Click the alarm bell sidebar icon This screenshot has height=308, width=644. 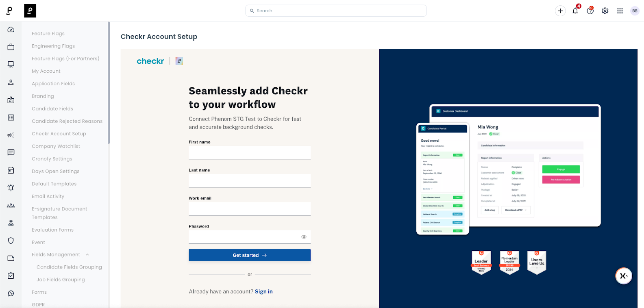pos(11,188)
